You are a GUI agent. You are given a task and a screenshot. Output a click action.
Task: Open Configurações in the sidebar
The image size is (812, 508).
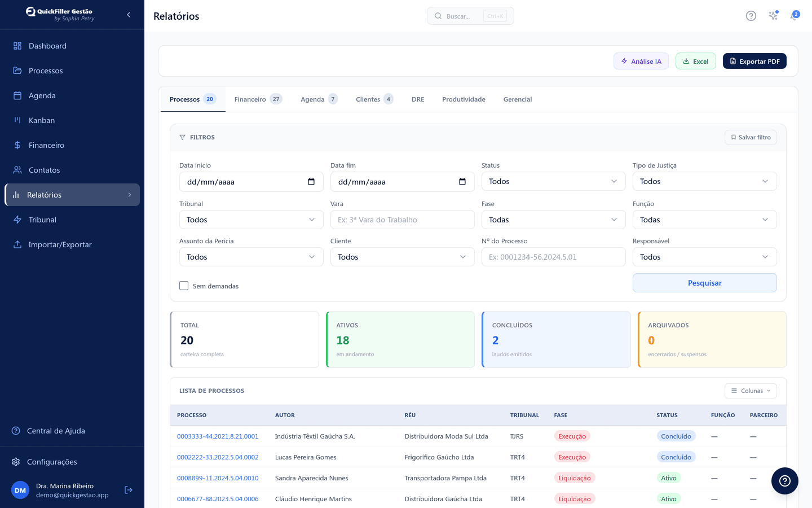pyautogui.click(x=72, y=462)
